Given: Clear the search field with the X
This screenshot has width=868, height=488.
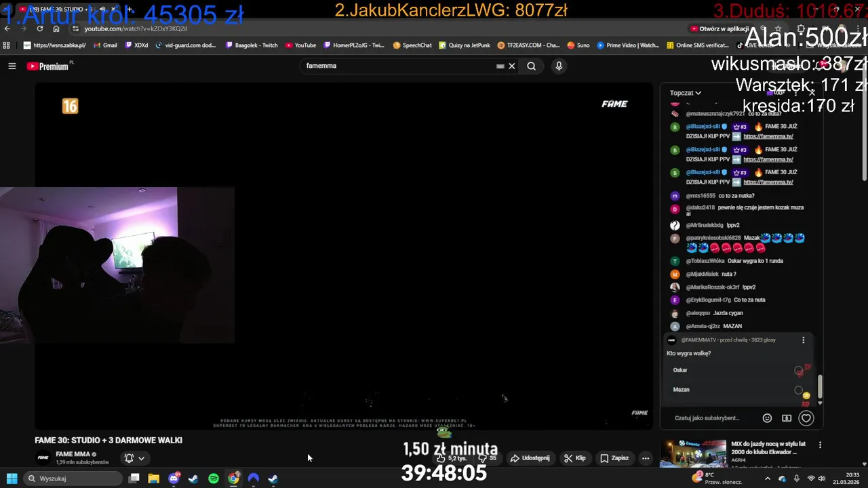Looking at the screenshot, I should click(x=512, y=66).
